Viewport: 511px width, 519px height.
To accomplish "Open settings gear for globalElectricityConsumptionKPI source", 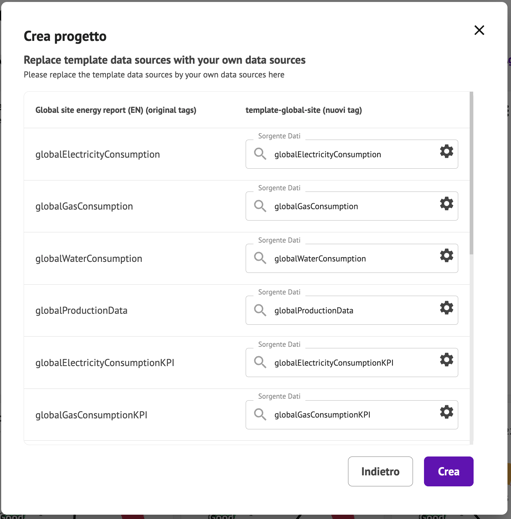I will coord(446,360).
